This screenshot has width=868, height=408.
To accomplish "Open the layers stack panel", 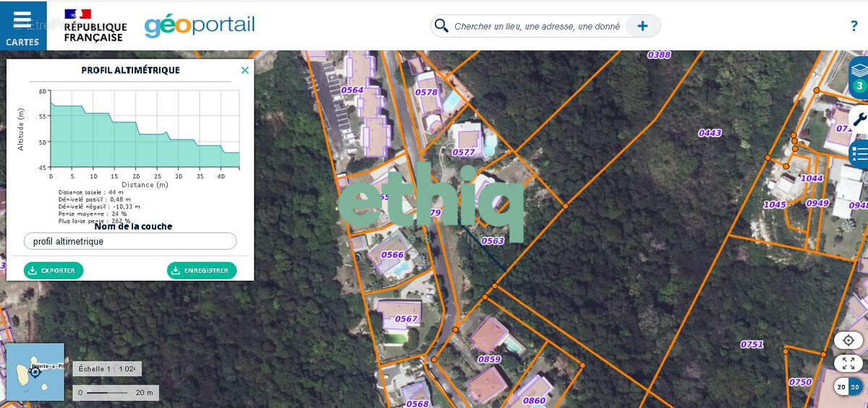I will point(859,76).
